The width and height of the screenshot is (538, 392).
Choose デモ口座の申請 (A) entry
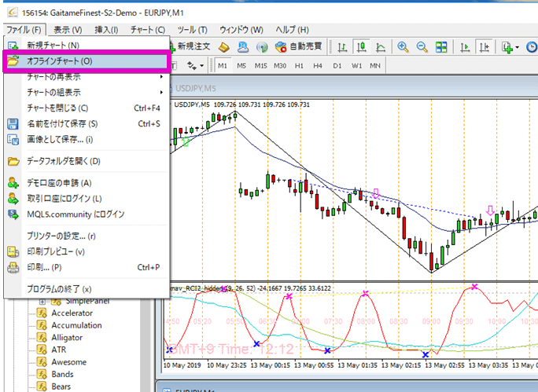[87, 183]
